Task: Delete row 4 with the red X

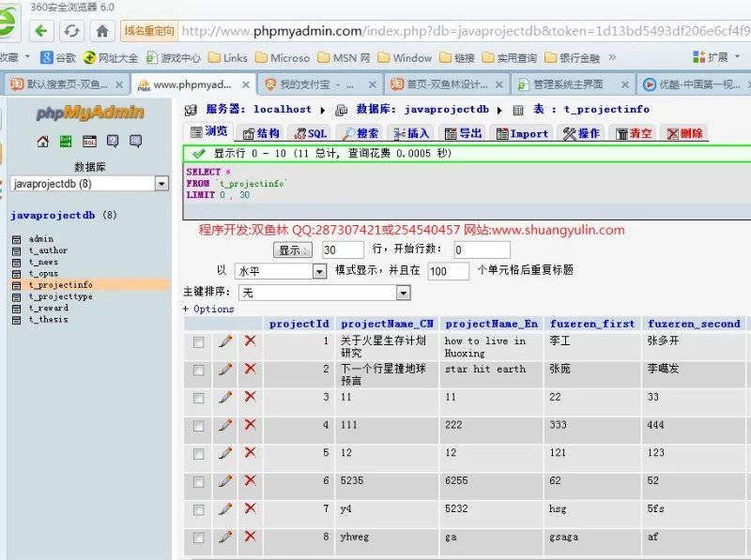Action: point(250,425)
